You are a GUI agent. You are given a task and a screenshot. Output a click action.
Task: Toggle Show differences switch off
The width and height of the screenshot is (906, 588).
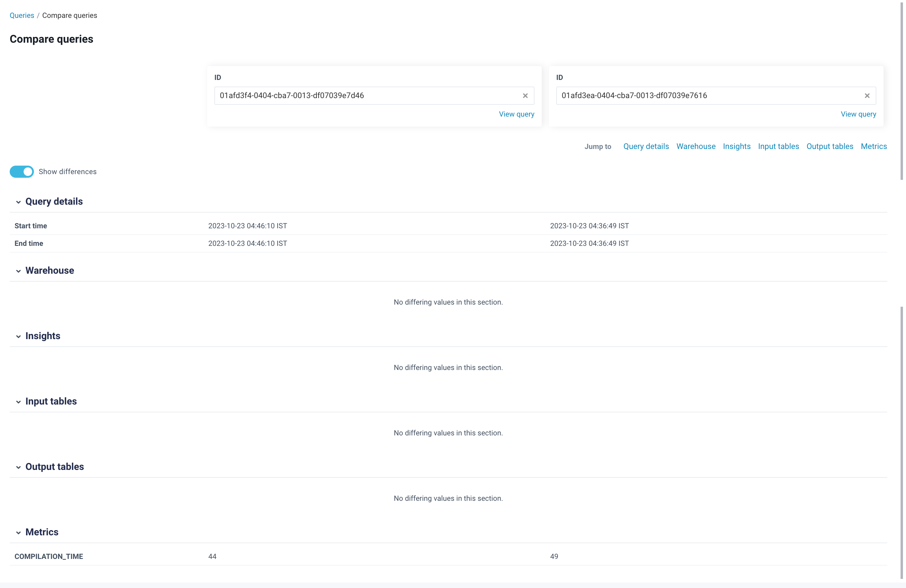coord(21,171)
